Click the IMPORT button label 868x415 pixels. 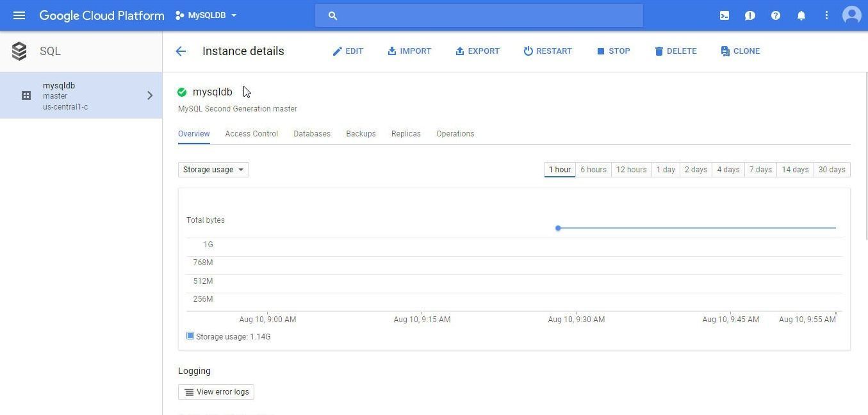[416, 51]
